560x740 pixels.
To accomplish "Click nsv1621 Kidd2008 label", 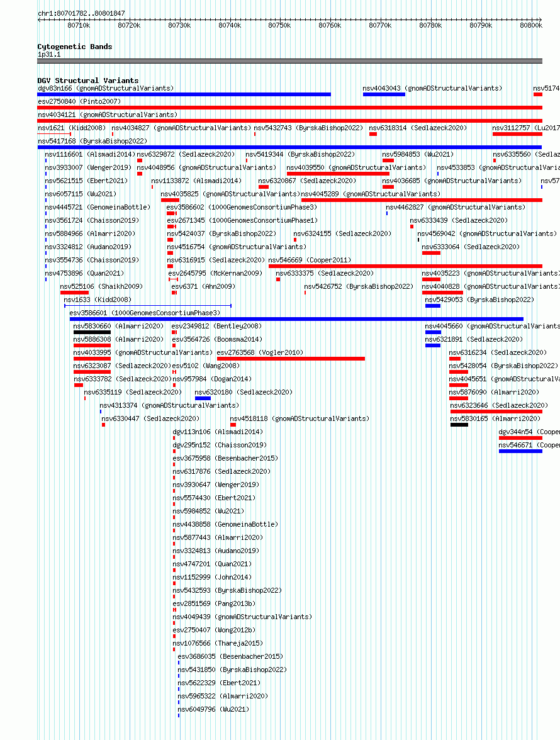I will click(72, 128).
